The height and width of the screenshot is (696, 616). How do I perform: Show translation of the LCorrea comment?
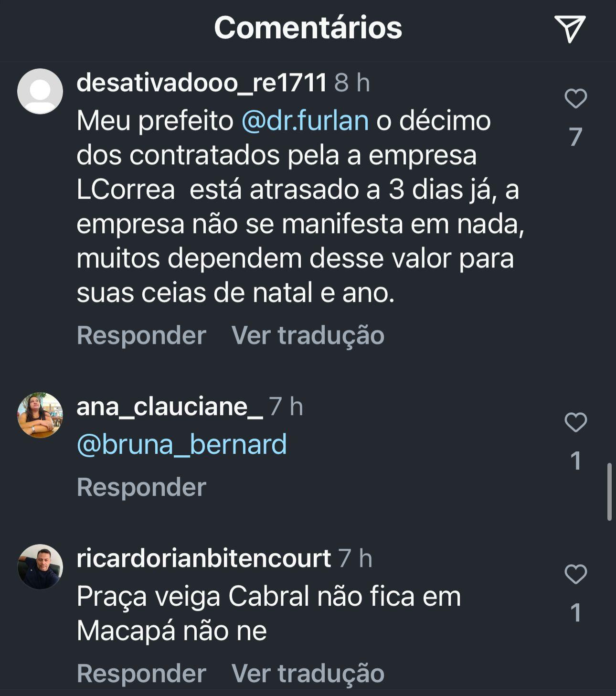308,335
